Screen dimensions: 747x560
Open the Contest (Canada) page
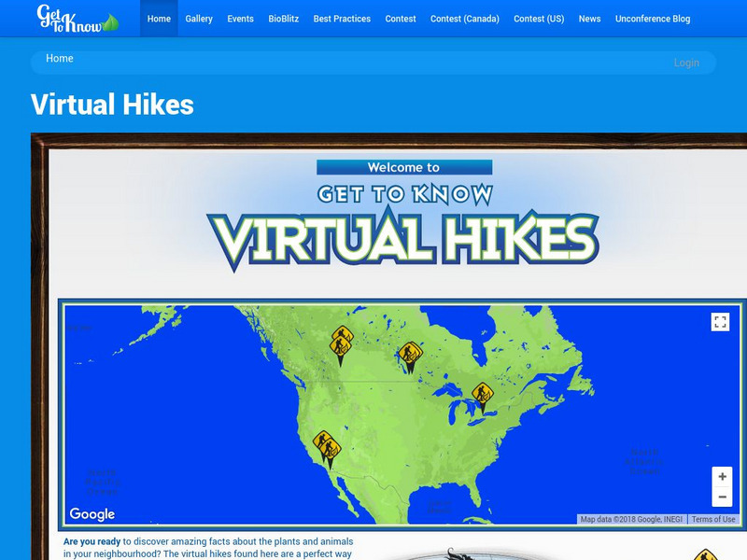point(464,19)
